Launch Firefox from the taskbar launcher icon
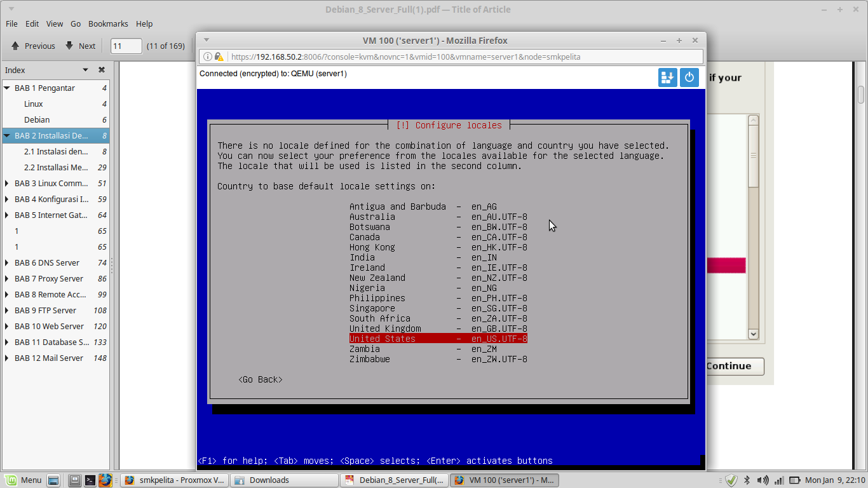Screen dimensions: 868x488 (x=105, y=480)
